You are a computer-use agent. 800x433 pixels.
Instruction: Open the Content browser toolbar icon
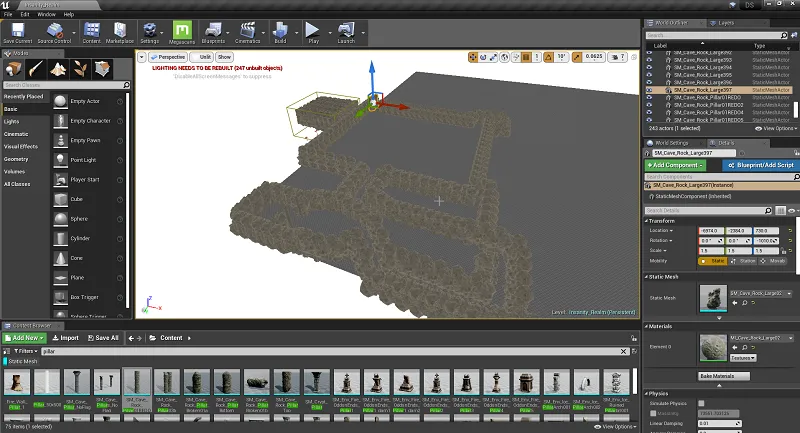[92, 31]
